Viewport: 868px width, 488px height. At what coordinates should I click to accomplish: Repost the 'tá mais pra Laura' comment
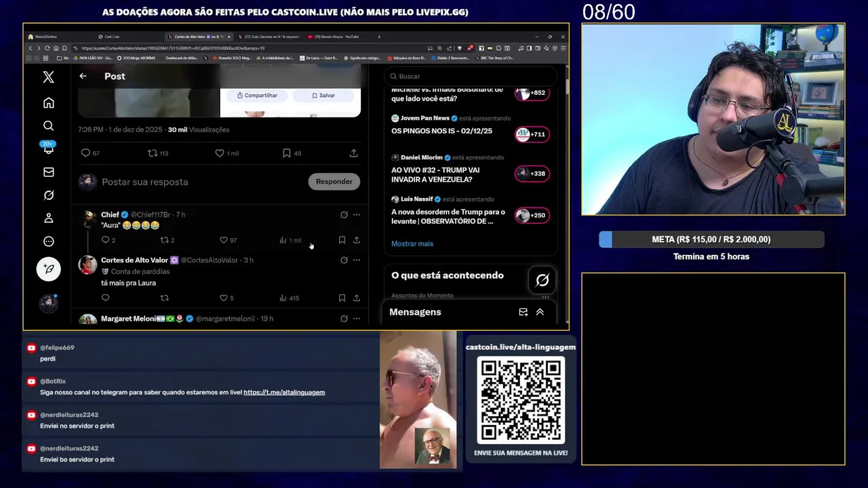(164, 298)
